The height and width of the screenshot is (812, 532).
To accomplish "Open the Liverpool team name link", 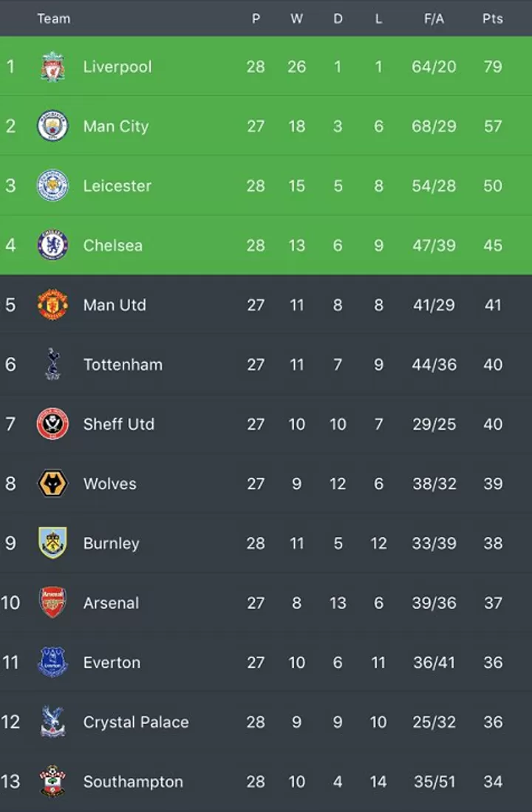I will 117,66.
